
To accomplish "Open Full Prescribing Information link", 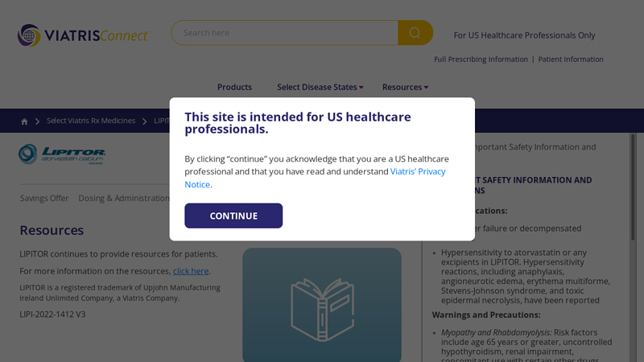I will (481, 59).
